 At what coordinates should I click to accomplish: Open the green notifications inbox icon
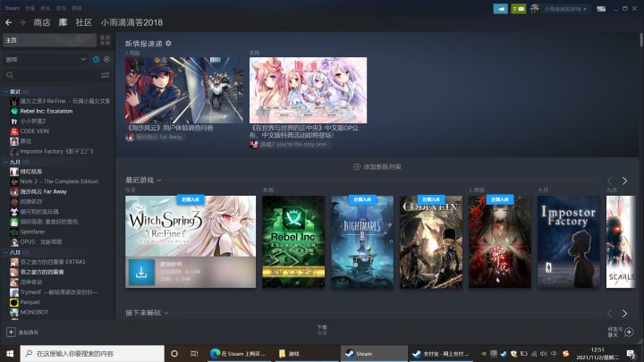pyautogui.click(x=518, y=9)
